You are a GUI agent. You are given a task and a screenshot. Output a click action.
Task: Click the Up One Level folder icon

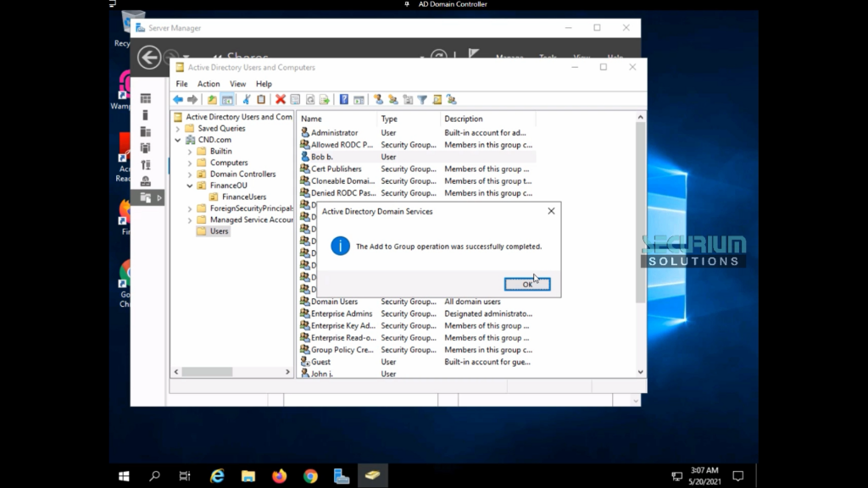tap(212, 100)
